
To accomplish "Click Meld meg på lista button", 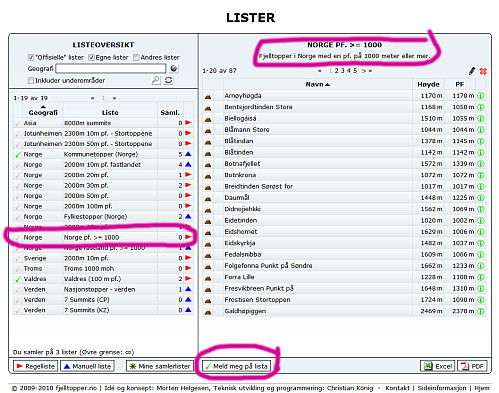I will [x=236, y=366].
